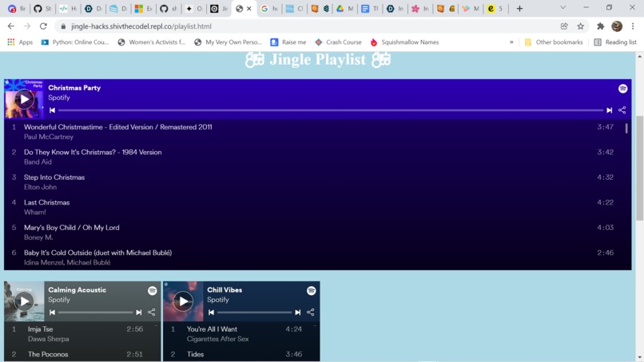This screenshot has height=362, width=644.
Task: Click the address bar URL
Action: (141, 26)
